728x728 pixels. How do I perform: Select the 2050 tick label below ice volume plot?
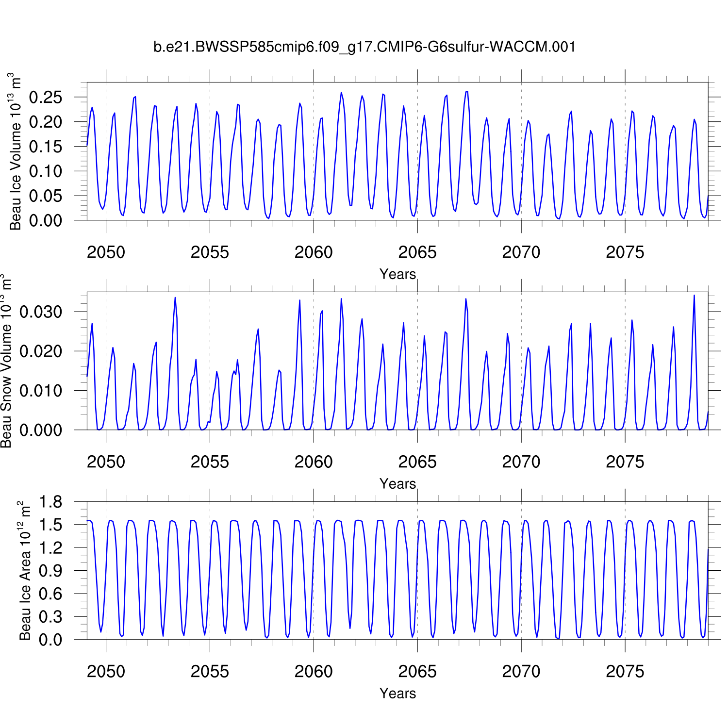(106, 252)
